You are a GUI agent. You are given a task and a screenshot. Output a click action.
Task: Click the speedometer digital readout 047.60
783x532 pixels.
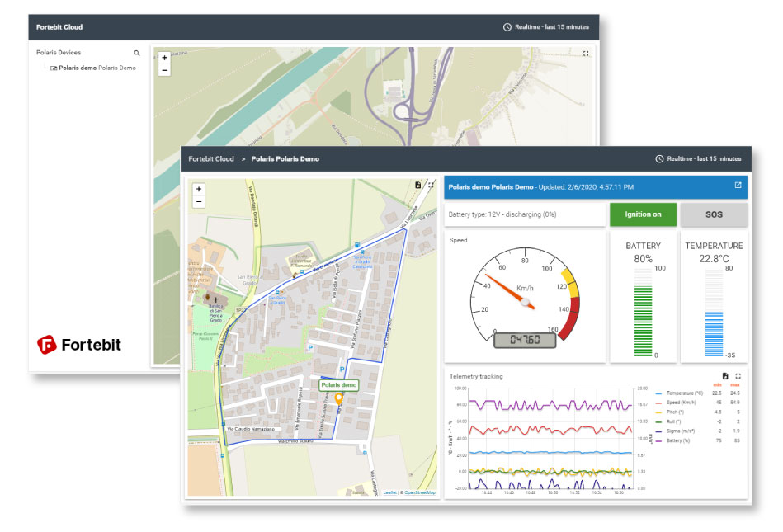pos(525,340)
